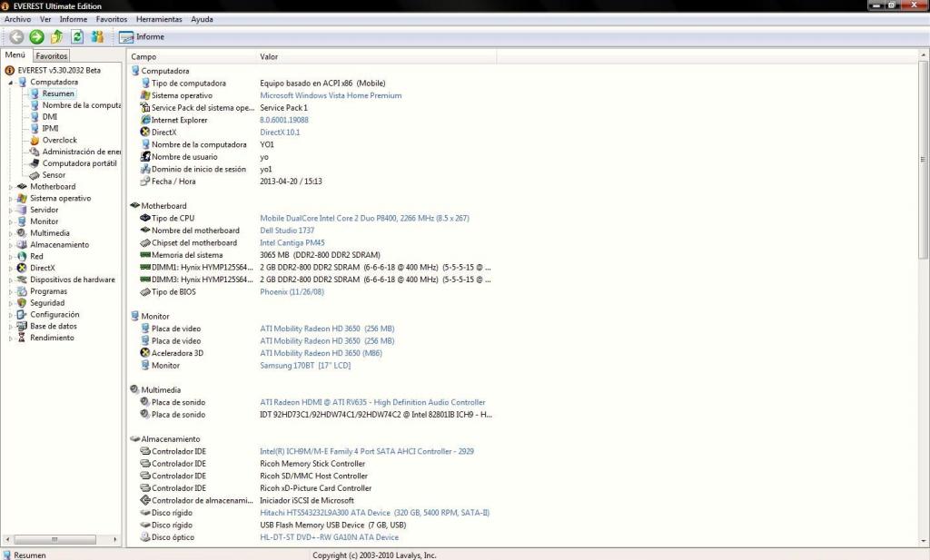930x560 pixels.
Task: Click the Computadora portátil laptop icon
Action: tap(35, 163)
